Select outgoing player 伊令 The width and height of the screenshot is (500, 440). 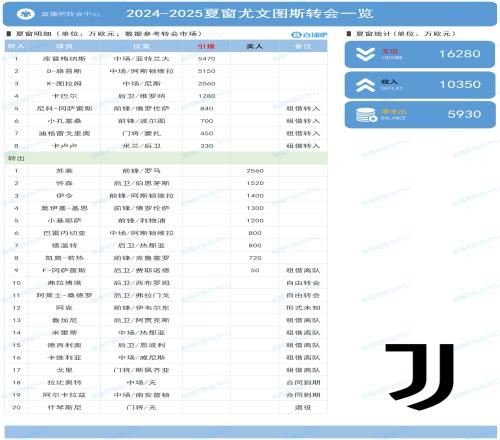pyautogui.click(x=64, y=196)
